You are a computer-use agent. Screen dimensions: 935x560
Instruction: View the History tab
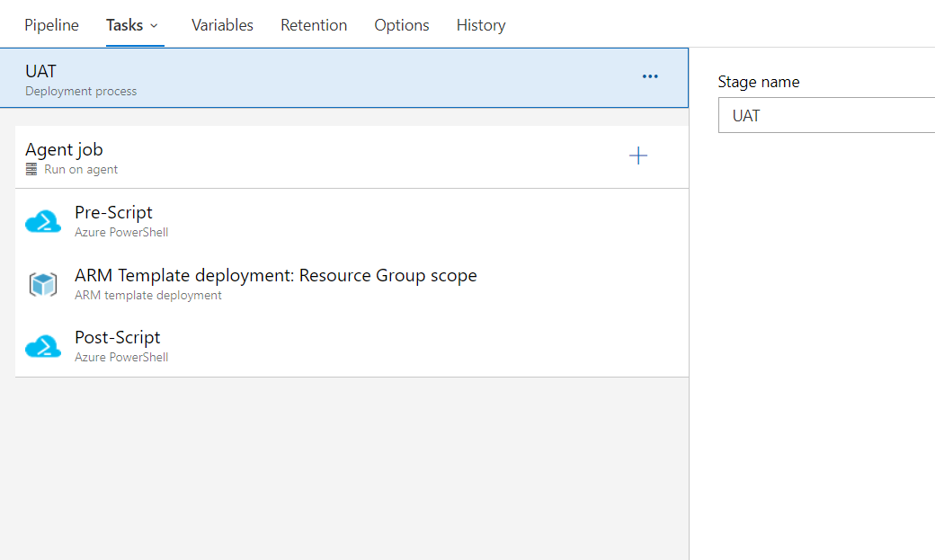pos(481,25)
